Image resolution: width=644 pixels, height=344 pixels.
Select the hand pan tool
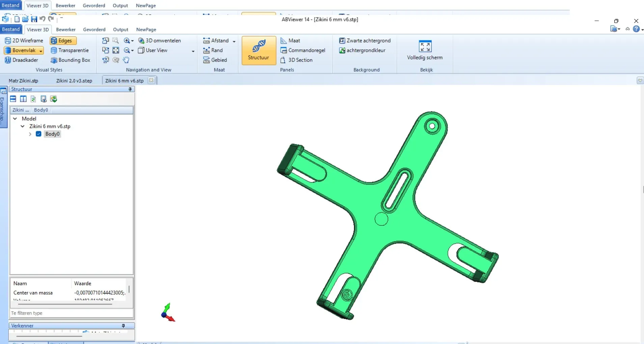(126, 60)
